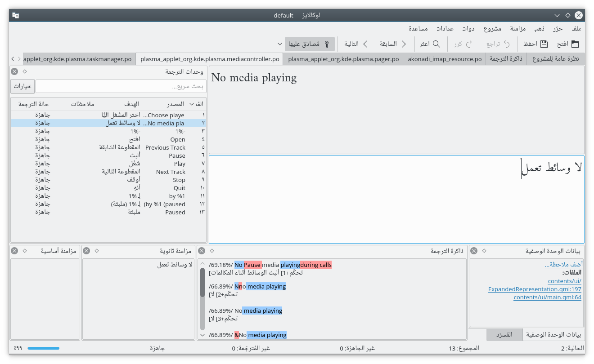The height and width of the screenshot is (364, 594).
Task: Close the translation units (وحدات الترجمة) panel
Action: click(x=14, y=71)
